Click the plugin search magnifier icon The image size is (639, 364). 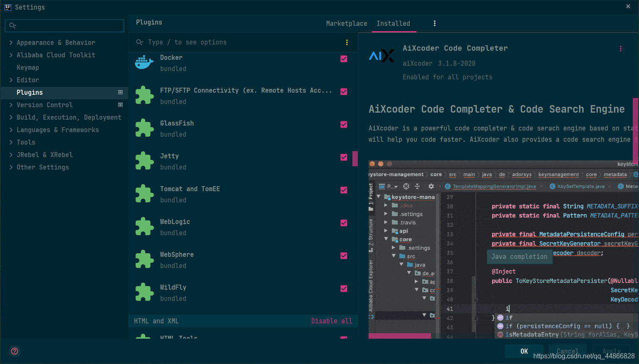139,42
